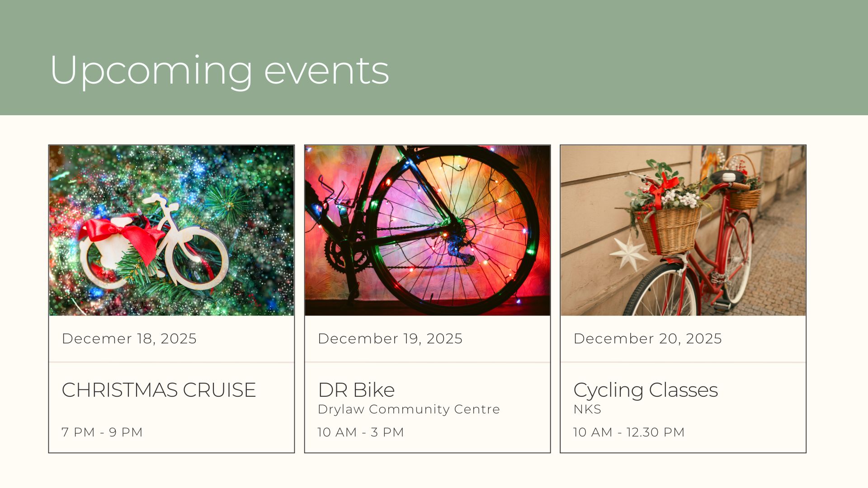Image resolution: width=868 pixels, height=488 pixels.
Task: Select the NKS location text
Action: click(587, 409)
